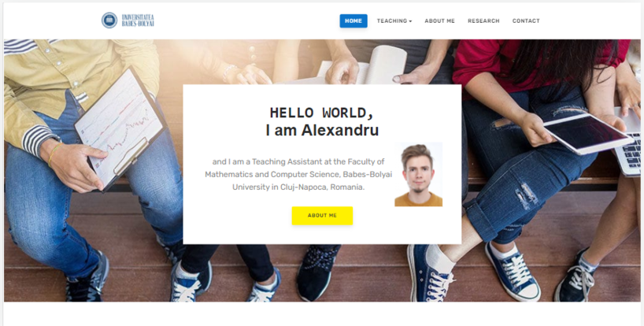Viewport: 644px width, 326px height.
Task: Expand the small caret beside Teaching
Action: click(x=410, y=21)
